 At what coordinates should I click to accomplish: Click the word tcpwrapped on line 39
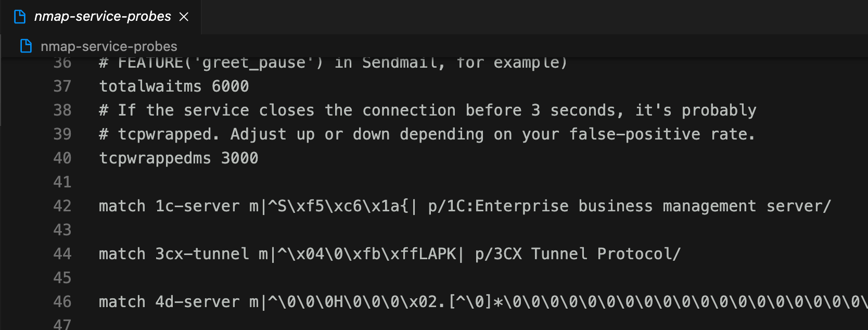164,134
